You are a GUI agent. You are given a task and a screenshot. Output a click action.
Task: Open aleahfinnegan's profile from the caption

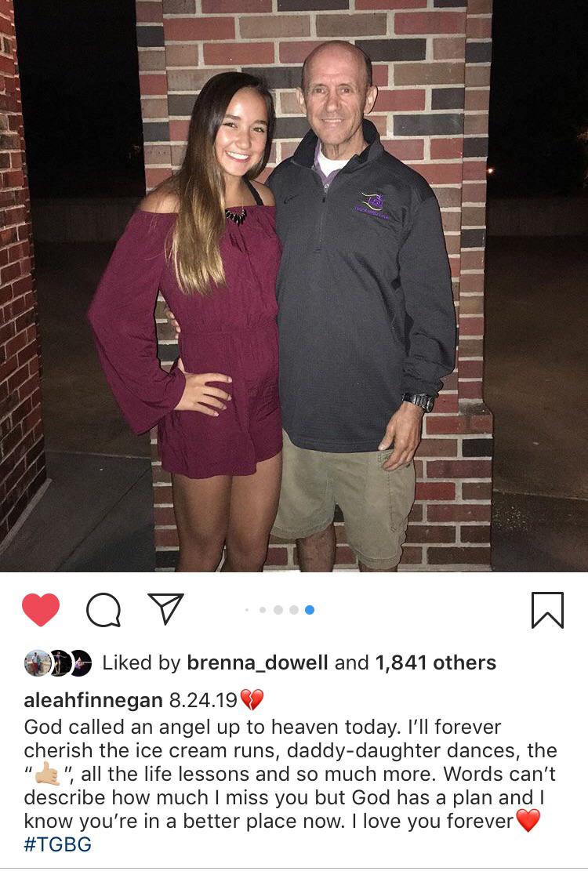(x=93, y=700)
